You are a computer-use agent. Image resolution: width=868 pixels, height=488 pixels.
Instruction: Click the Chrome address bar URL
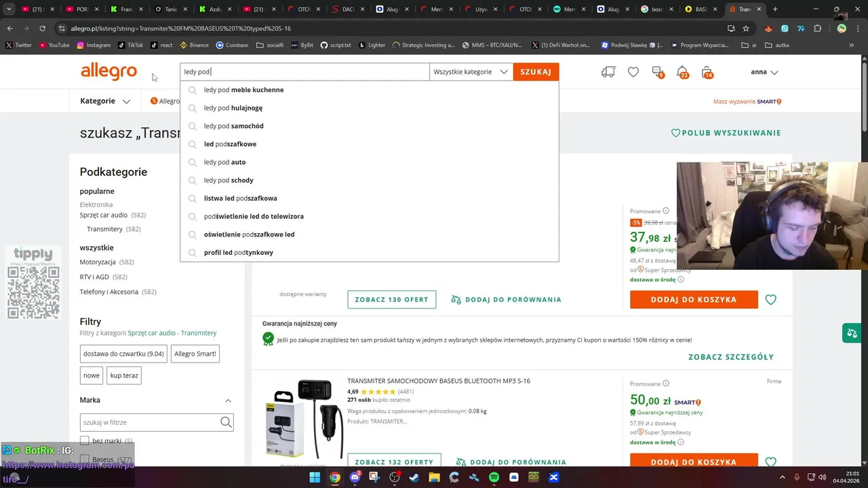coord(180,28)
